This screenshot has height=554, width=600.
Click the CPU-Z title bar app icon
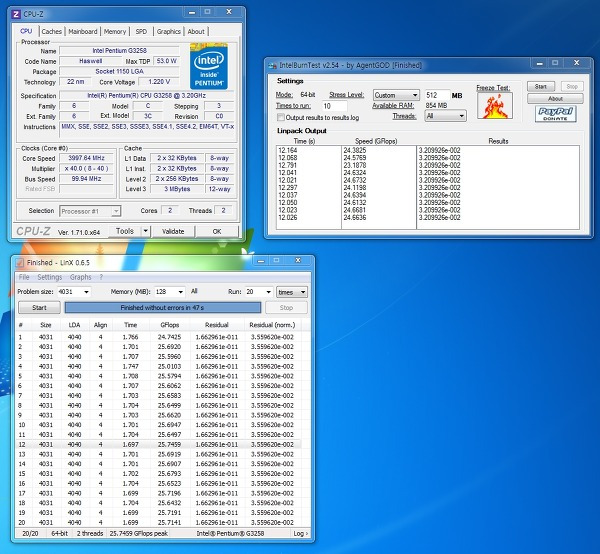coord(16,14)
